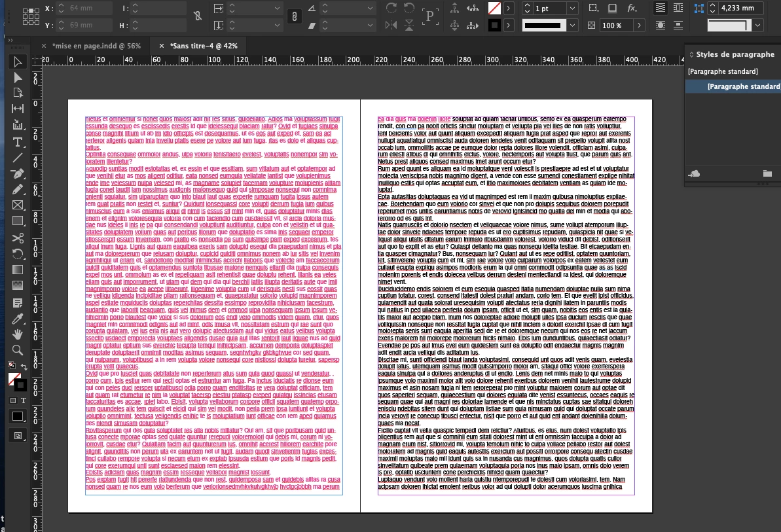Click default fill and stroke icon
The width and height of the screenshot is (781, 532).
[11, 365]
